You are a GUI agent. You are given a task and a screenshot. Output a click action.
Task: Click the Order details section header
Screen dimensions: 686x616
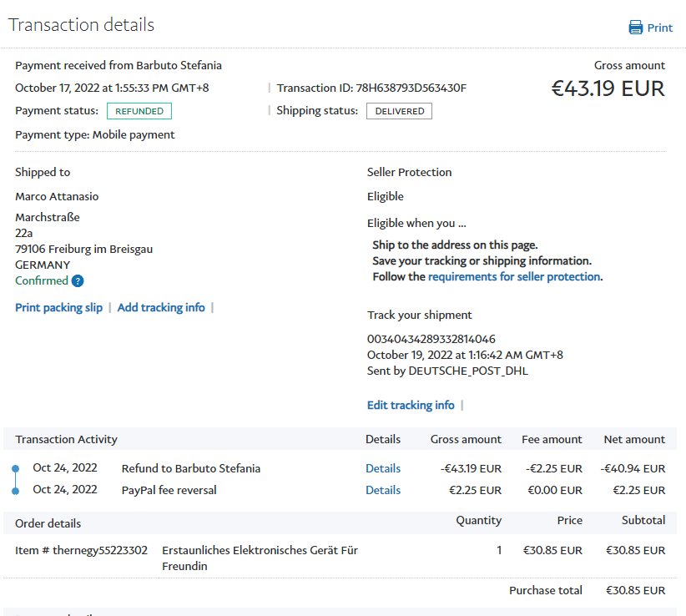click(x=48, y=523)
